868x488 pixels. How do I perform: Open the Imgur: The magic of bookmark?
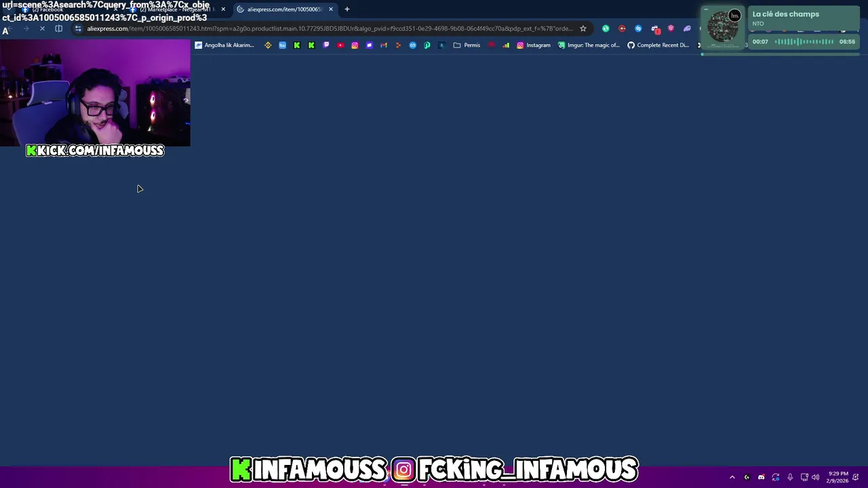pyautogui.click(x=589, y=45)
